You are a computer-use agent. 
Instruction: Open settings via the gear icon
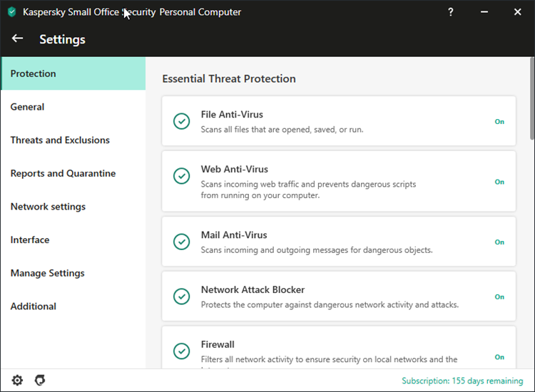17,380
